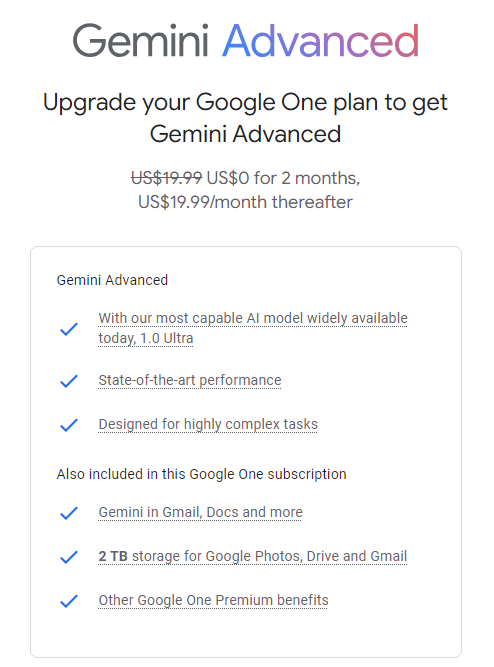Image resolution: width=494 pixels, height=667 pixels.
Task: Click the checkmark next to Gemini in Gmail
Action: pyautogui.click(x=69, y=513)
